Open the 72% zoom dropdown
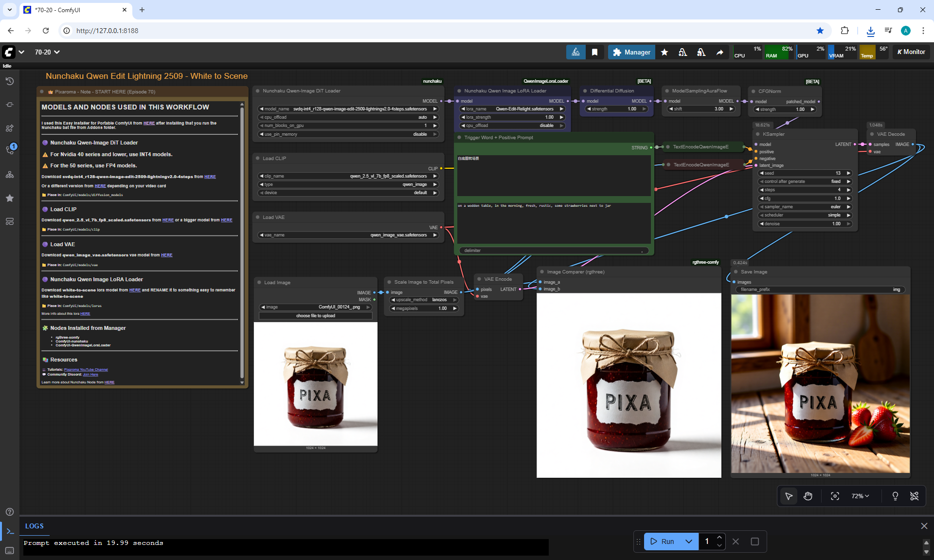The height and width of the screenshot is (560, 934). [860, 496]
